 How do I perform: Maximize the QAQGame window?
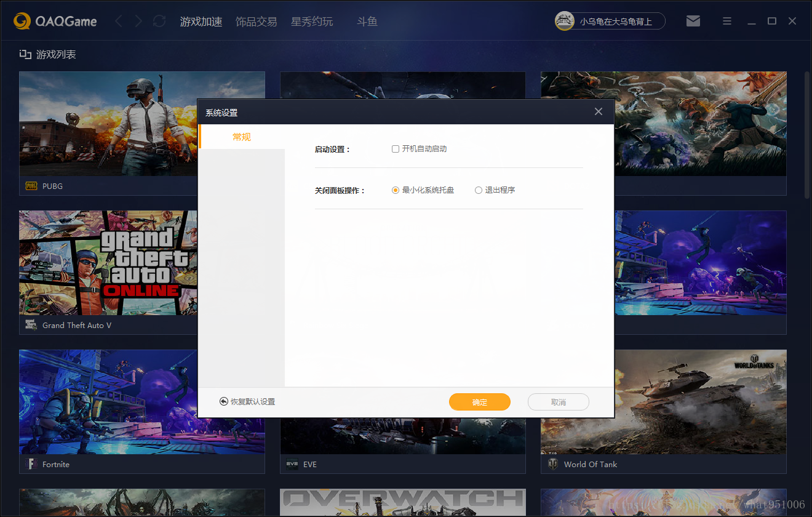(772, 21)
